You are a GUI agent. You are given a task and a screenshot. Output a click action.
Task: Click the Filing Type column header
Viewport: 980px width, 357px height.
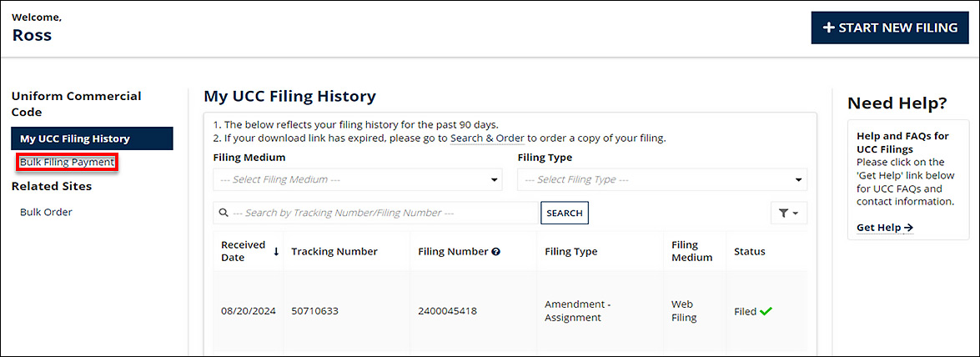pyautogui.click(x=570, y=252)
